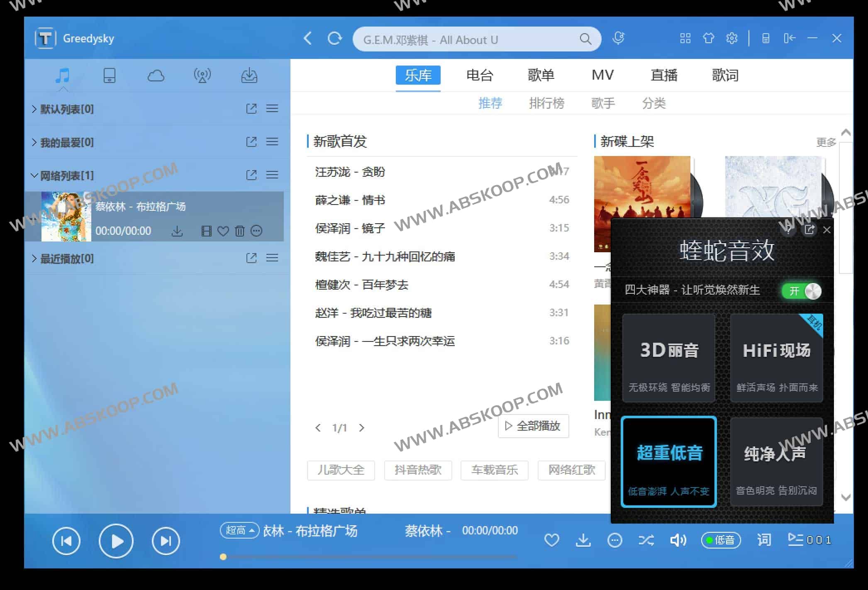Screen dimensions: 868x590
Task: Select the radio/broadcast icon in the sidebar
Action: tap(202, 76)
